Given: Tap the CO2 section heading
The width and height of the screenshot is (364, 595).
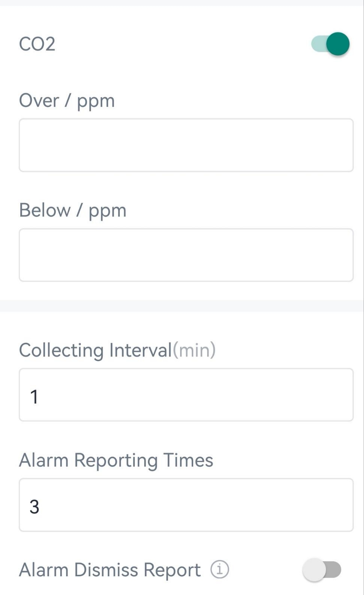Looking at the screenshot, I should tap(37, 44).
